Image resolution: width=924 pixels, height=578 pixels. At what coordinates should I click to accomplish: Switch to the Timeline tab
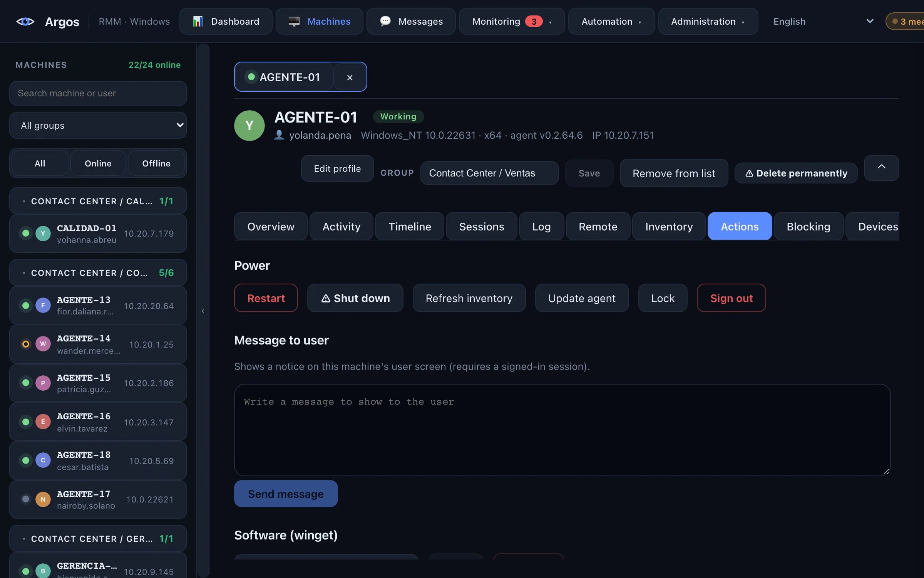tap(410, 227)
